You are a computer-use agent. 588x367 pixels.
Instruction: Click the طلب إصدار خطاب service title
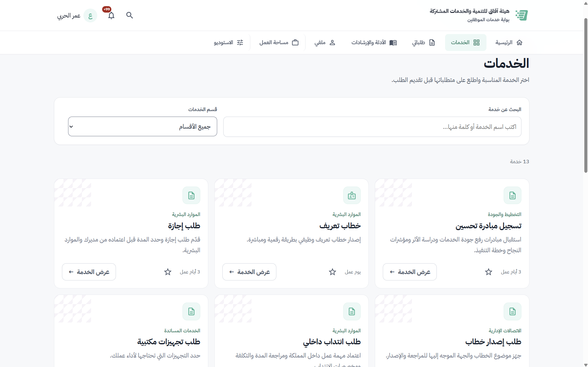[493, 342]
